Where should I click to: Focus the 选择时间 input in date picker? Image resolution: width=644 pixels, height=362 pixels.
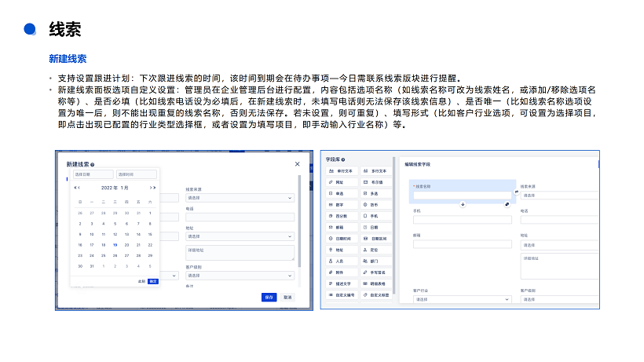pyautogui.click(x=137, y=174)
